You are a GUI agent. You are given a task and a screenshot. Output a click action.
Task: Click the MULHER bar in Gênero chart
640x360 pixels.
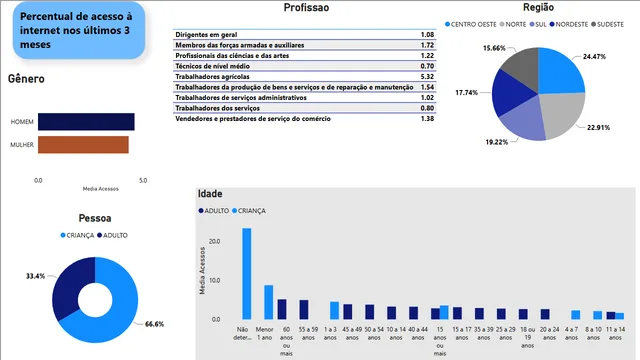(x=83, y=144)
